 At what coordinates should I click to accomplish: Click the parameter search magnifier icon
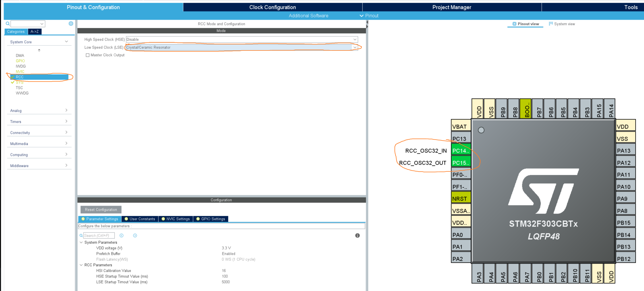[81, 236]
